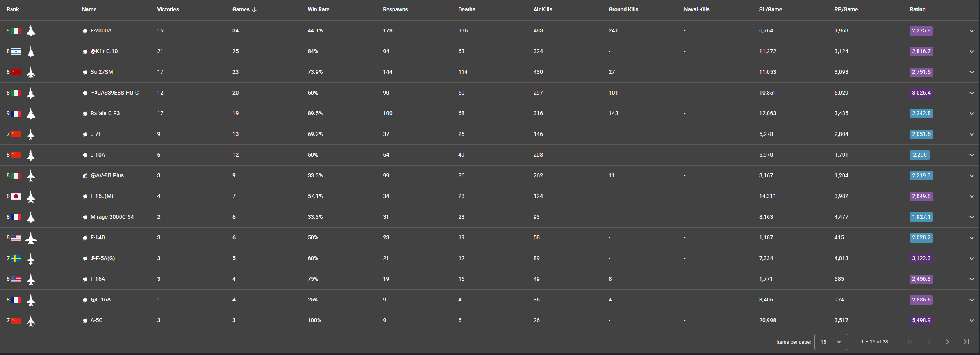Click the purple 5,498.9 rating badge
This screenshot has width=980, height=355.
[x=921, y=320]
